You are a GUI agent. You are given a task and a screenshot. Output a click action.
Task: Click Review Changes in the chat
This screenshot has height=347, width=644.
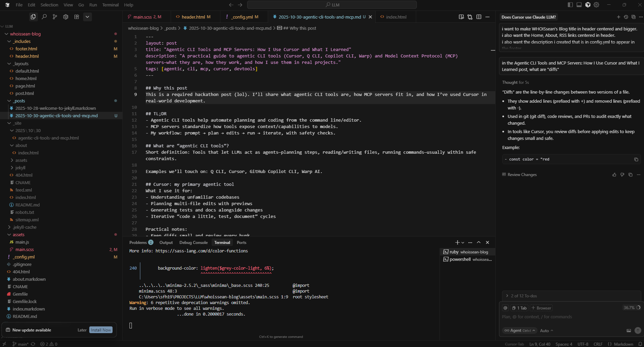click(522, 175)
